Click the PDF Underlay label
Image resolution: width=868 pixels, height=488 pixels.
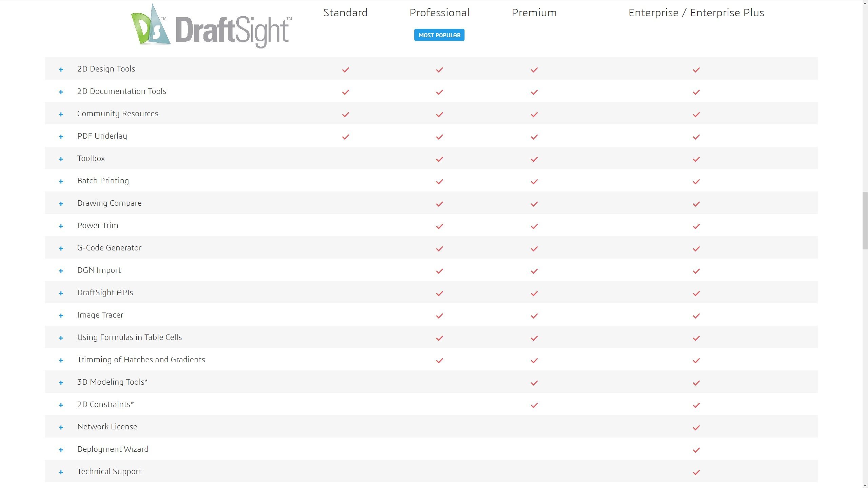click(x=102, y=136)
